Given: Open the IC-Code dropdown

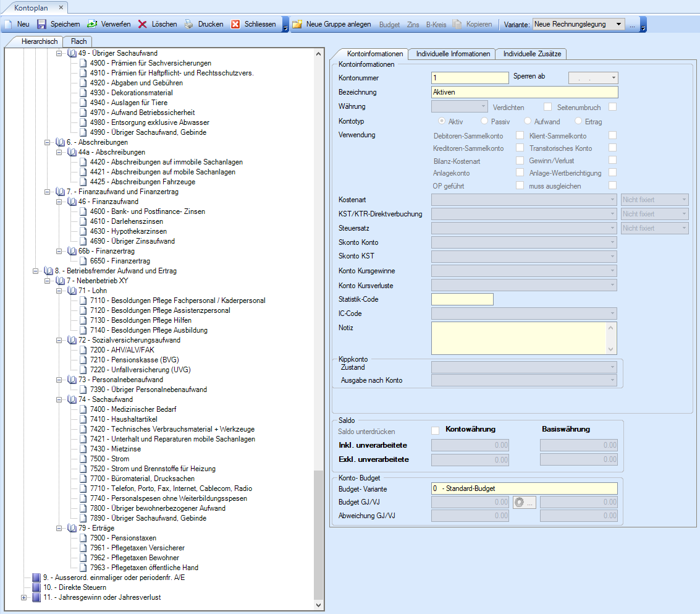Looking at the screenshot, I should (x=612, y=313).
